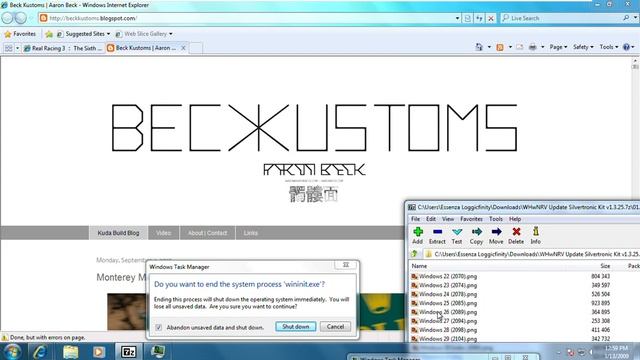Open the Windows Start menu
This screenshot has width=640, height=360.
click(x=12, y=351)
